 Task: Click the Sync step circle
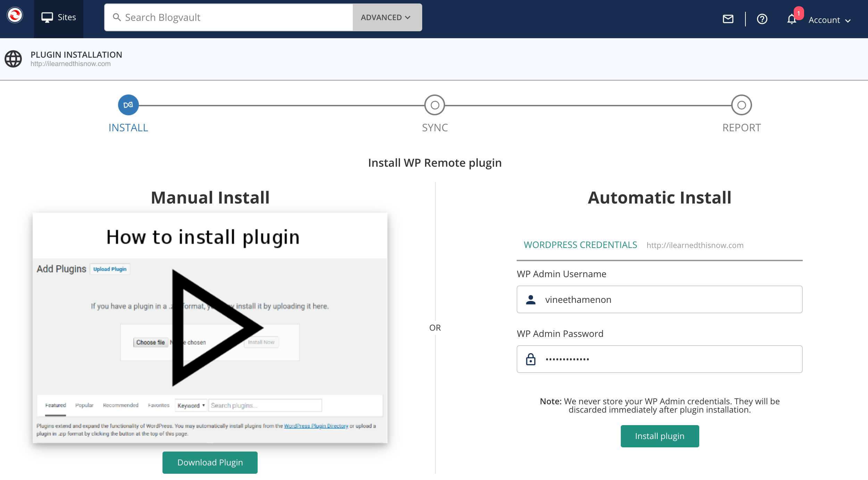point(435,105)
